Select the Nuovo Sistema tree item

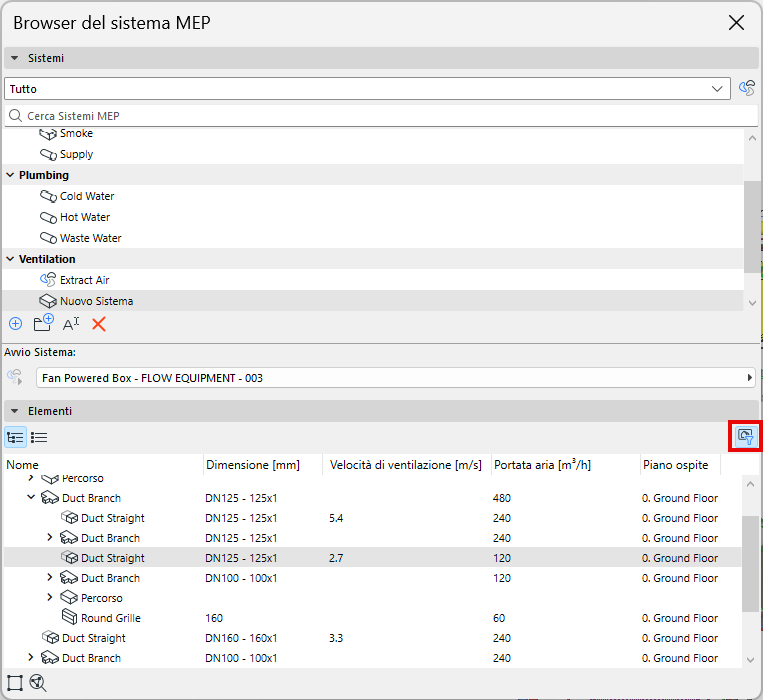point(373,301)
